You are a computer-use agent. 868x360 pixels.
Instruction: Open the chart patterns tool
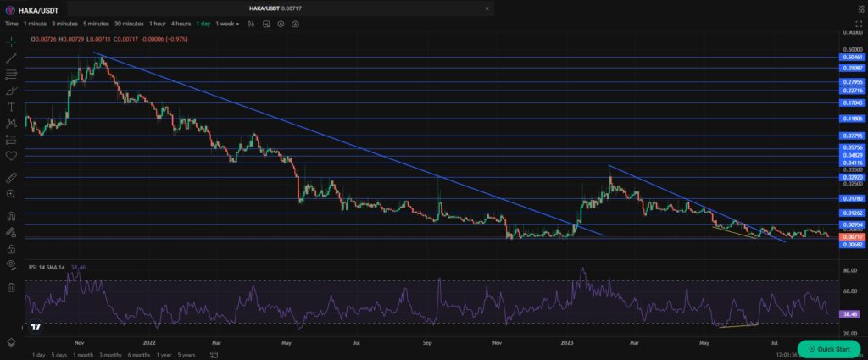click(11, 123)
